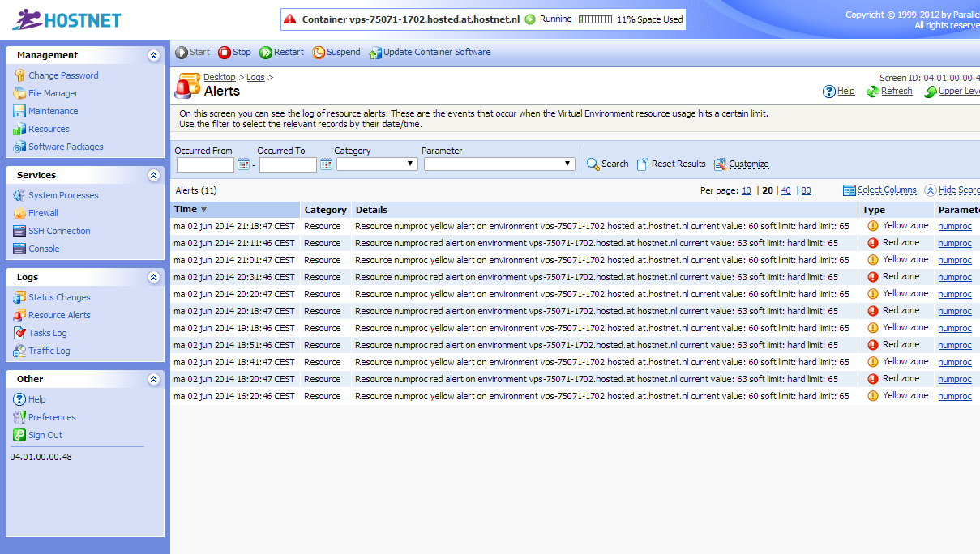Click the green Restart icon

pos(266,53)
